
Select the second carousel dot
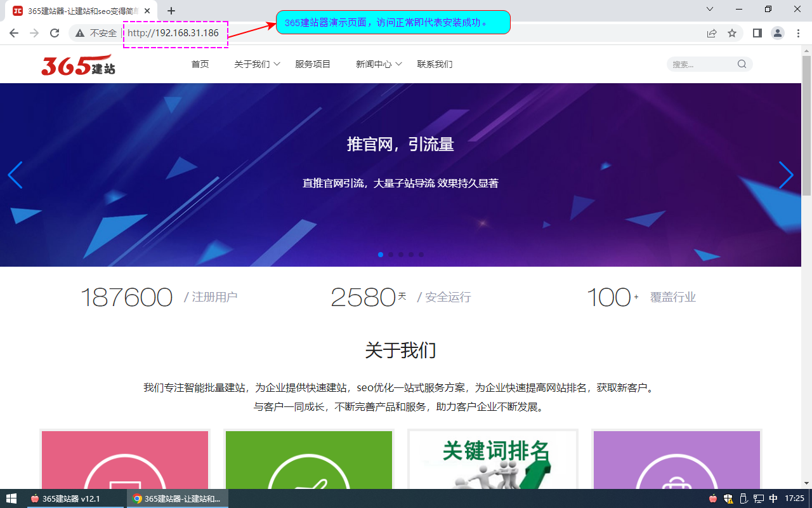coord(391,255)
